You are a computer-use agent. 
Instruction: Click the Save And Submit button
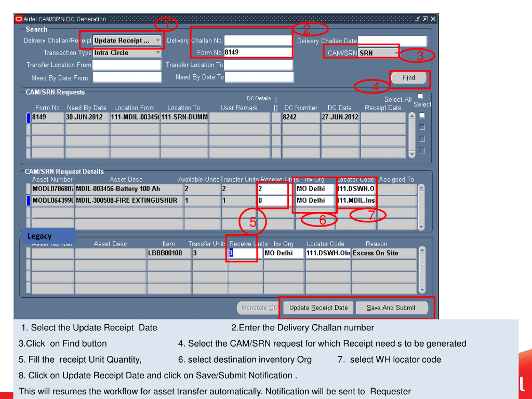pyautogui.click(x=392, y=308)
